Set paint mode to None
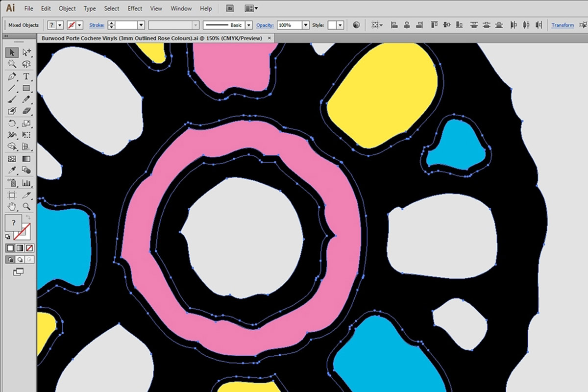 pos(30,248)
